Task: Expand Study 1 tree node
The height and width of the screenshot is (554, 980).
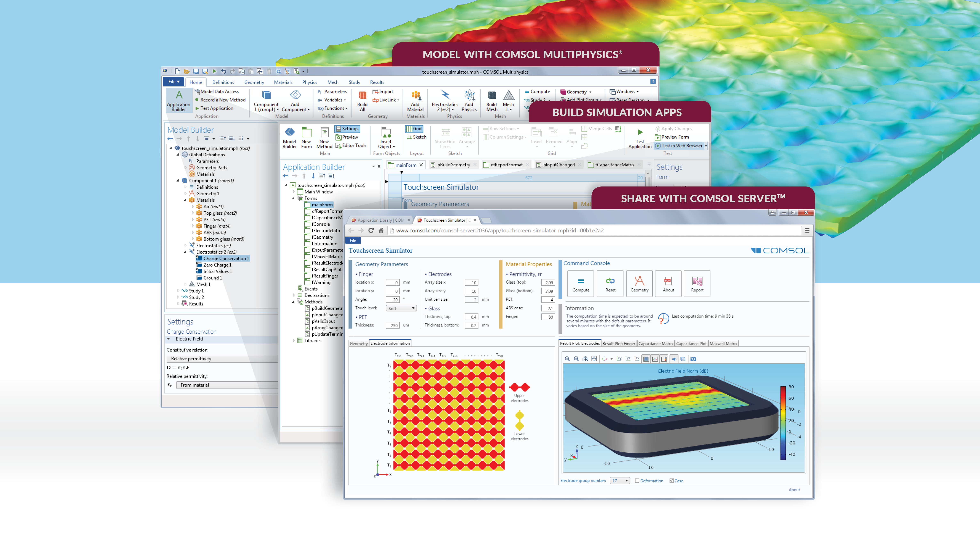Action: (178, 291)
